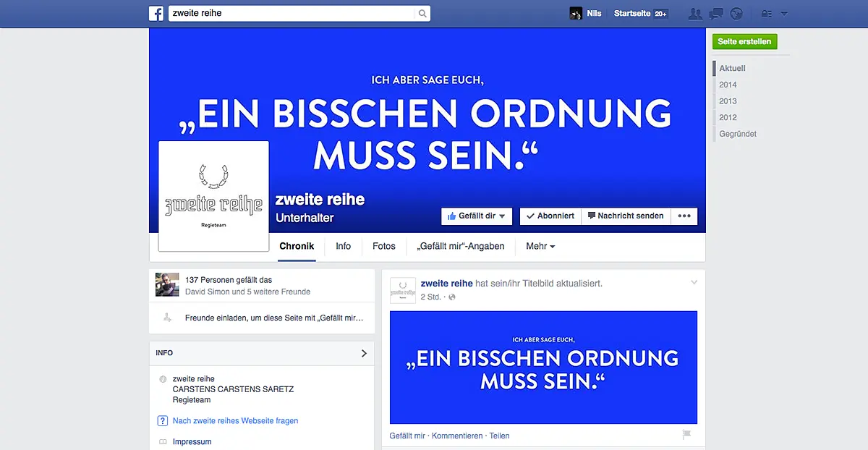
Task: Open the privacy shortcuts lock icon
Action: point(767,14)
